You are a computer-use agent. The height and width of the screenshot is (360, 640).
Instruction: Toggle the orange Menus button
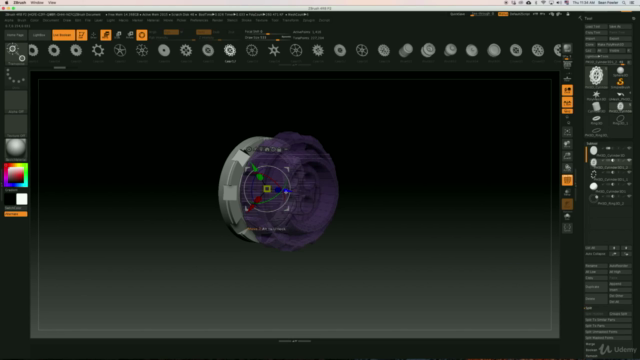[503, 14]
